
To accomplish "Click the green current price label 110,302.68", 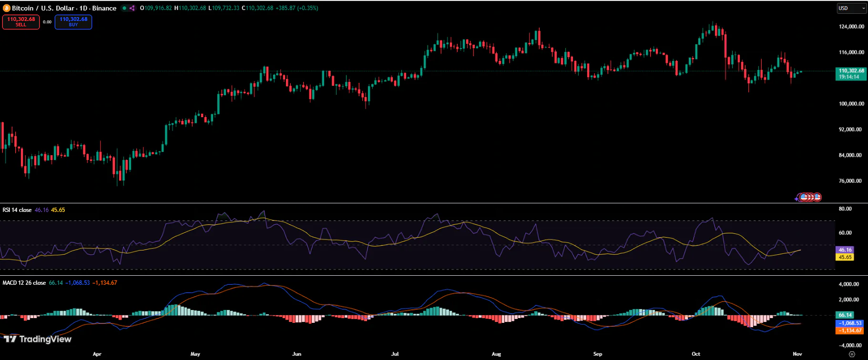I will (x=851, y=73).
